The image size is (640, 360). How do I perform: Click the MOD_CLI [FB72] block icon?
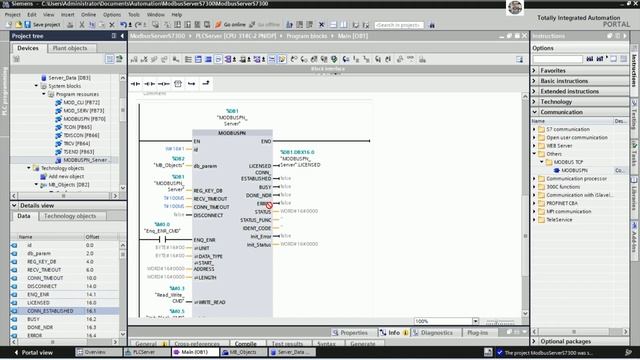pyautogui.click(x=58, y=102)
